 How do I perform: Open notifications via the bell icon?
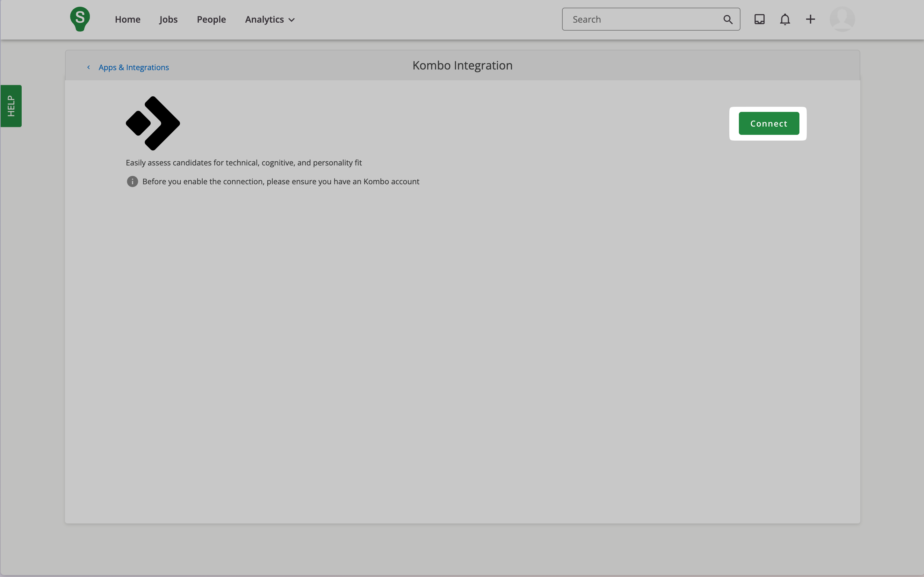click(x=785, y=19)
